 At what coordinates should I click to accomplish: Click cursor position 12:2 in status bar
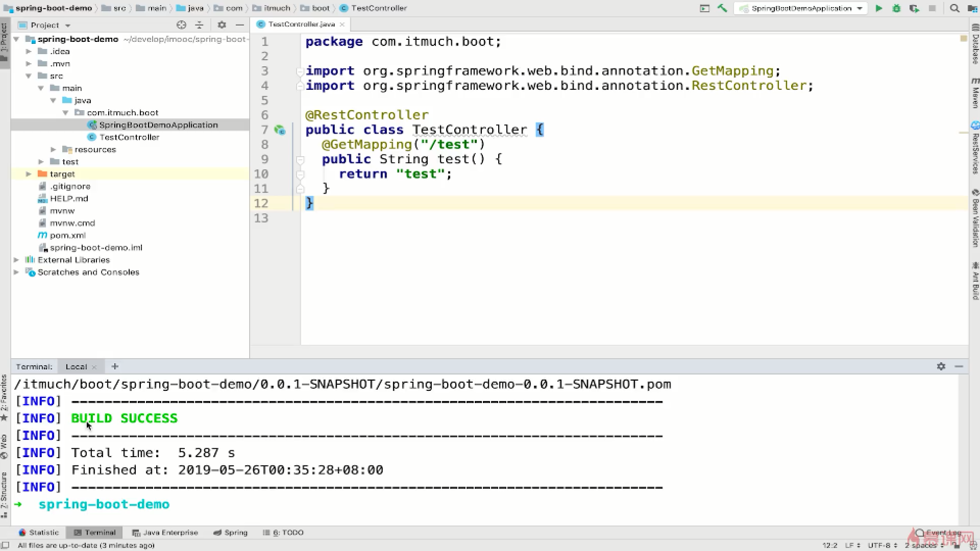coord(830,545)
